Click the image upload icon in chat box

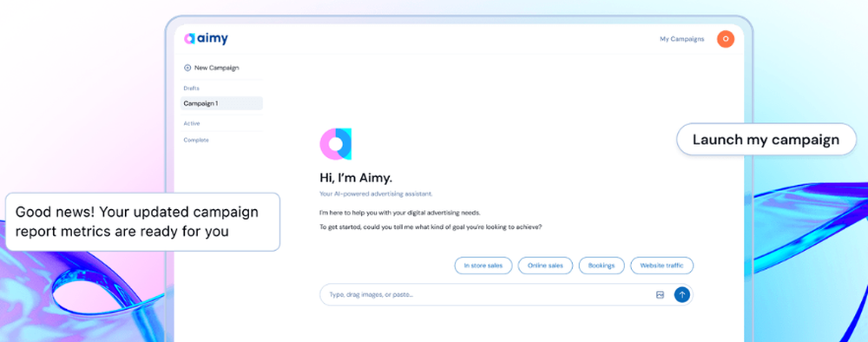660,295
